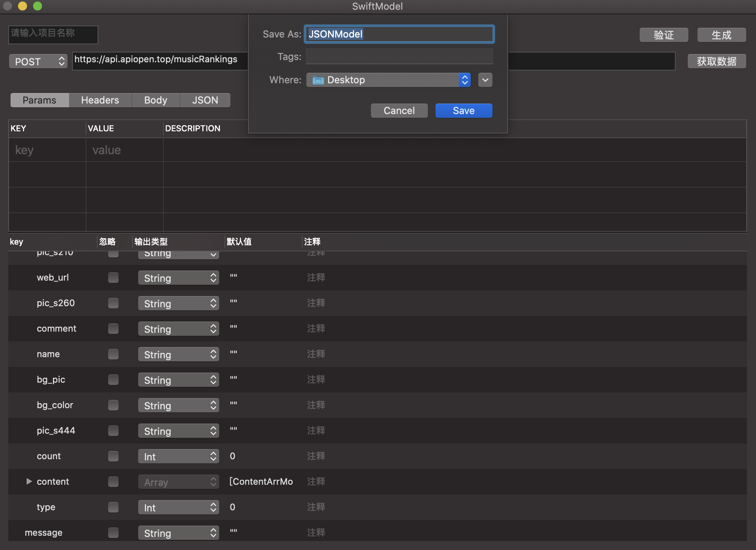The image size is (756, 550).
Task: Click the project name input field
Action: pos(53,35)
